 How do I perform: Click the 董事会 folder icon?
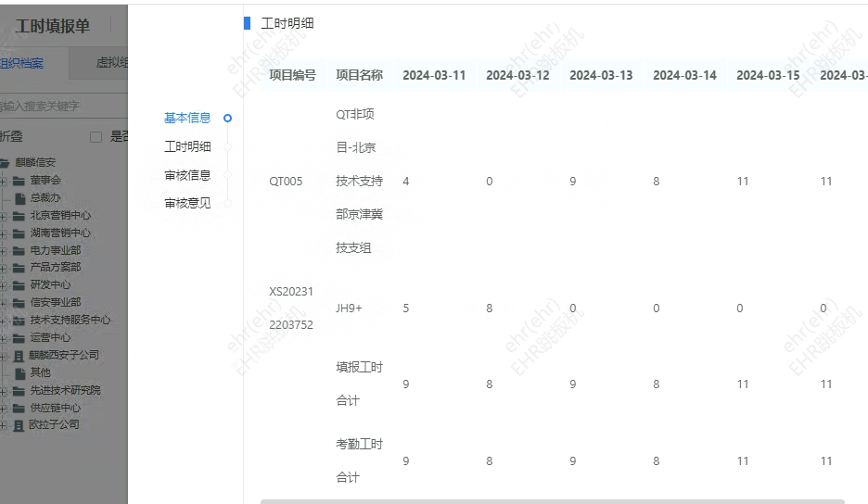point(19,181)
